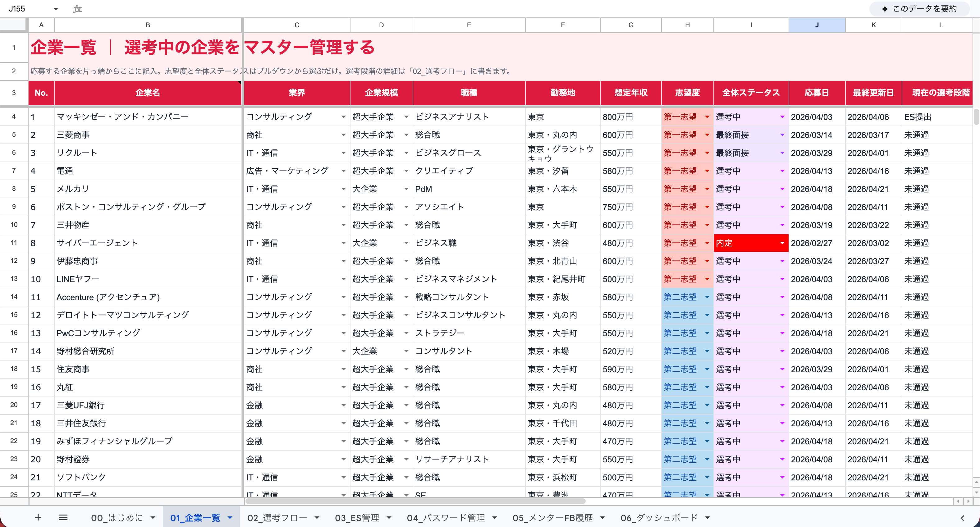Click the cell 'LINEヤフー'
This screenshot has height=527, width=980.
[x=148, y=279]
